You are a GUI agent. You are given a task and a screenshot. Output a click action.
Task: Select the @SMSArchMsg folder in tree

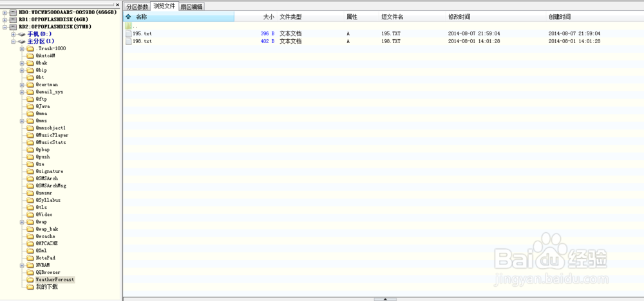click(50, 186)
